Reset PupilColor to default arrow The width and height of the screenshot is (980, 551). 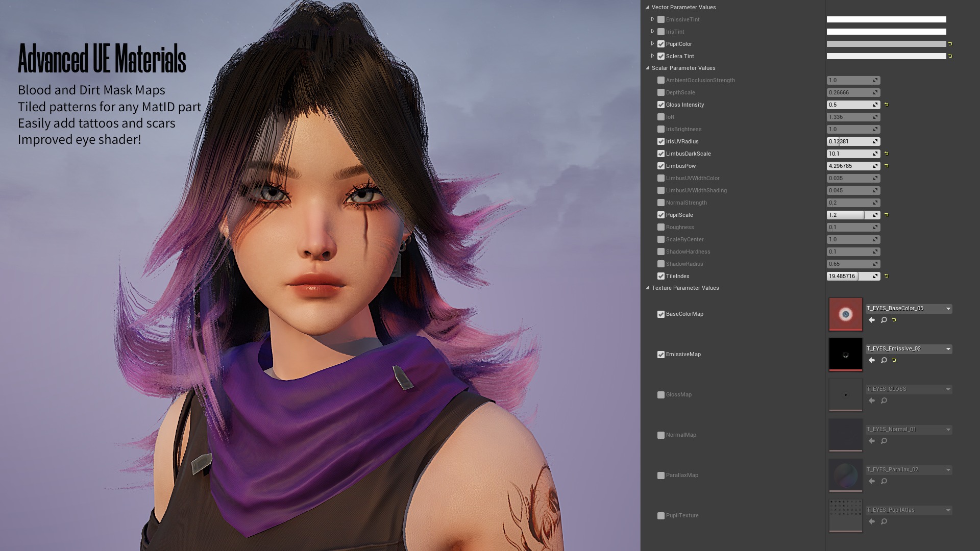pos(950,44)
